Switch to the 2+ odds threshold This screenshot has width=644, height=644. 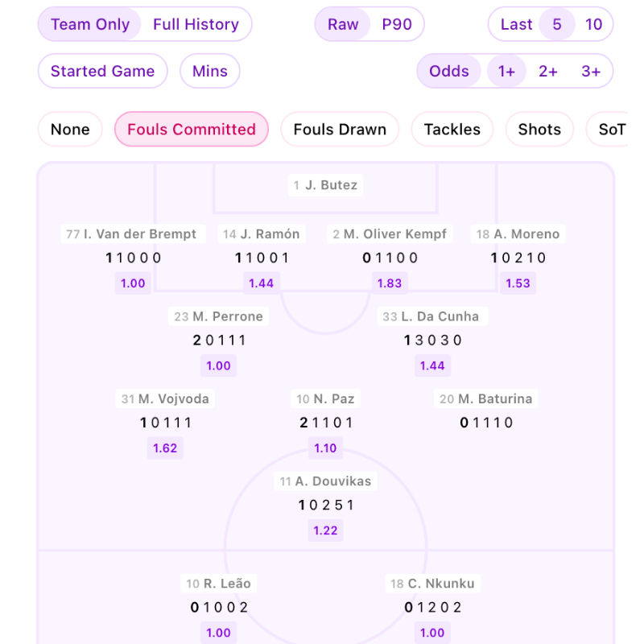(549, 71)
